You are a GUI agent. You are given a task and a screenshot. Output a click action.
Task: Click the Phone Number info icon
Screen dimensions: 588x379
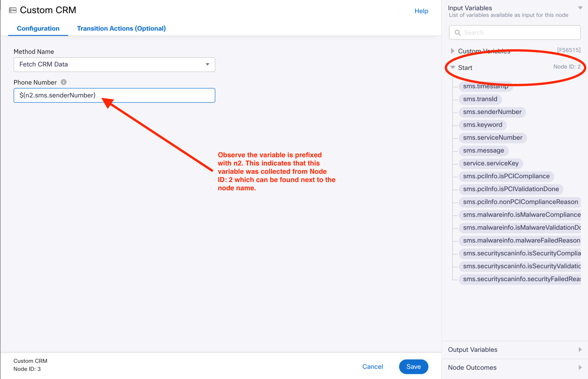click(64, 82)
